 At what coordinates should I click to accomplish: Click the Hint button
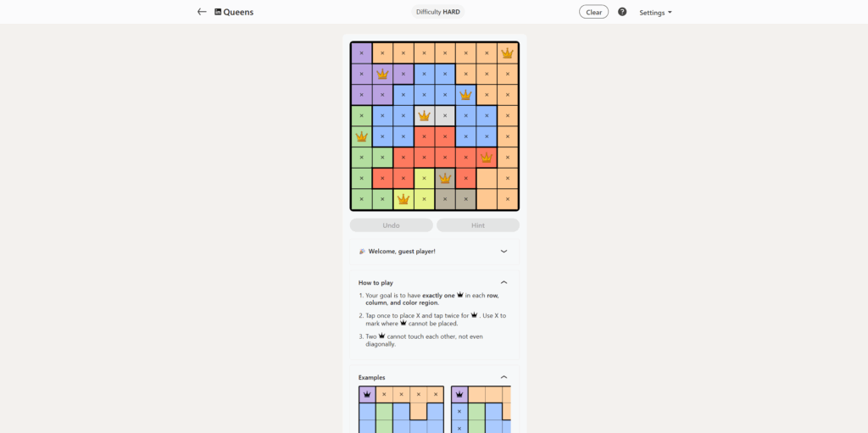478,225
